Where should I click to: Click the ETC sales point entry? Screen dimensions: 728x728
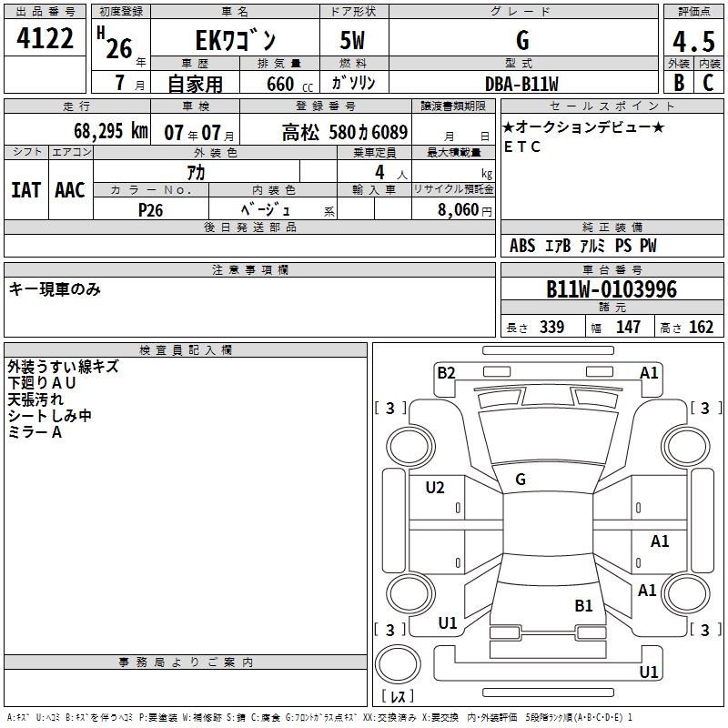tap(521, 147)
